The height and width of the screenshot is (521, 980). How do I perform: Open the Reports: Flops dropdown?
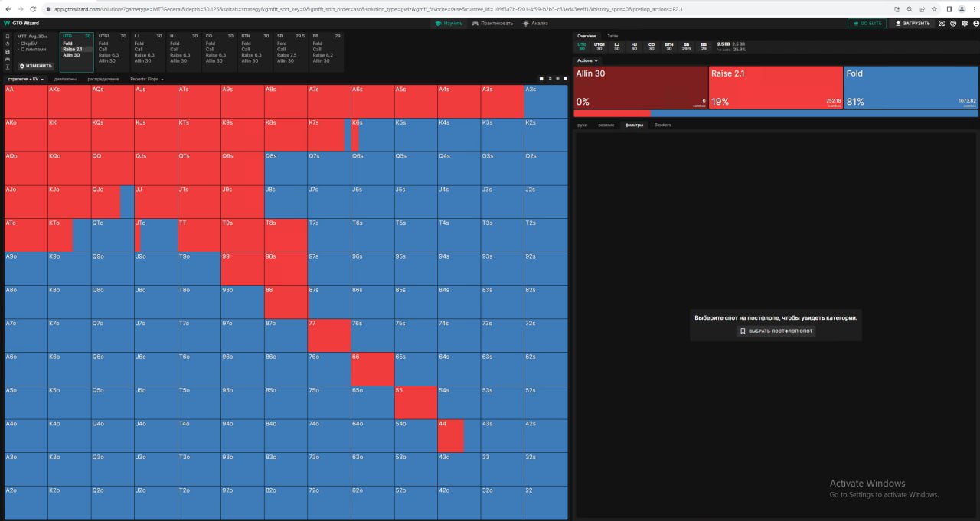coord(146,79)
